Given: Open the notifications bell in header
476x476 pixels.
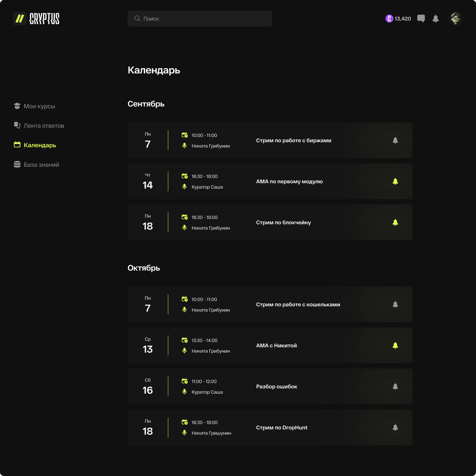Looking at the screenshot, I should pos(436,19).
